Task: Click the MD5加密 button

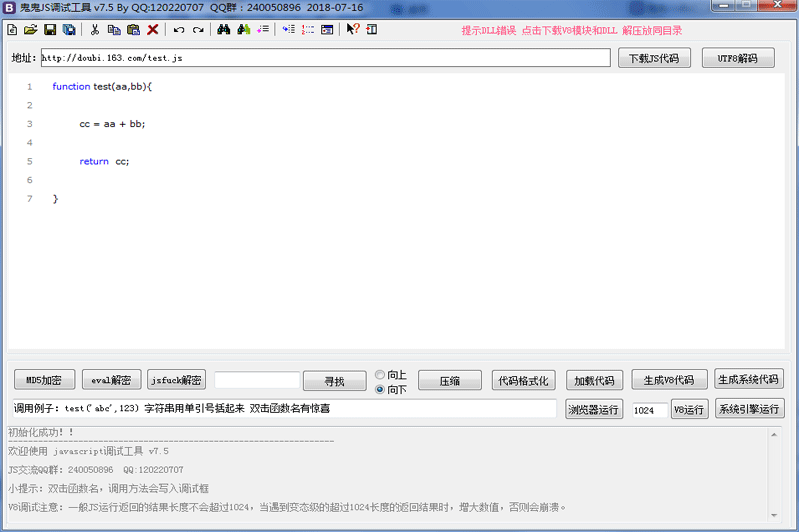Action: [x=44, y=380]
